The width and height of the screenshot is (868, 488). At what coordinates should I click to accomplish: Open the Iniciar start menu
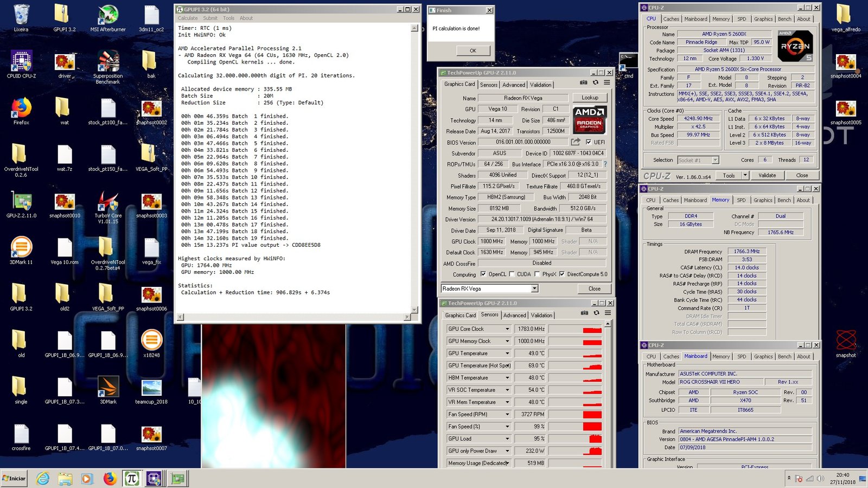tap(14, 479)
